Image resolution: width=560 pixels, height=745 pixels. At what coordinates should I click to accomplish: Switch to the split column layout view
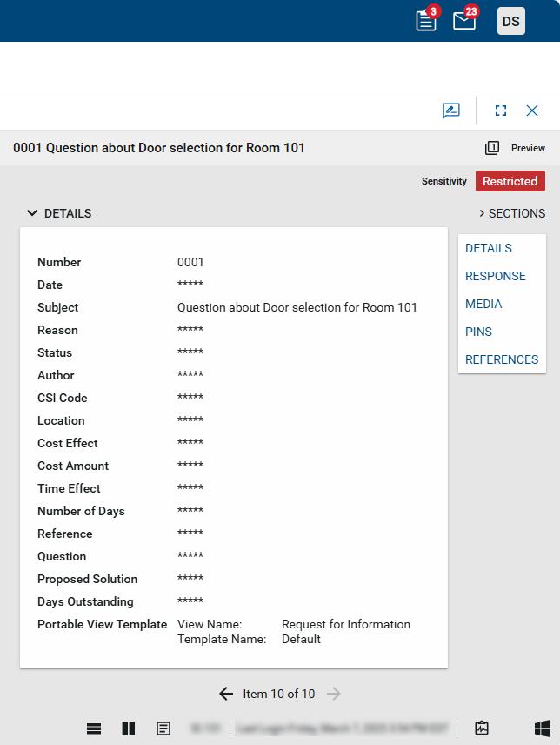[x=129, y=728]
